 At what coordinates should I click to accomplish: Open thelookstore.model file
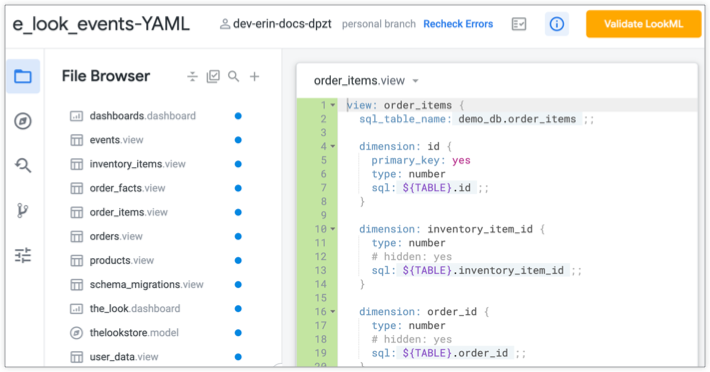click(x=134, y=333)
